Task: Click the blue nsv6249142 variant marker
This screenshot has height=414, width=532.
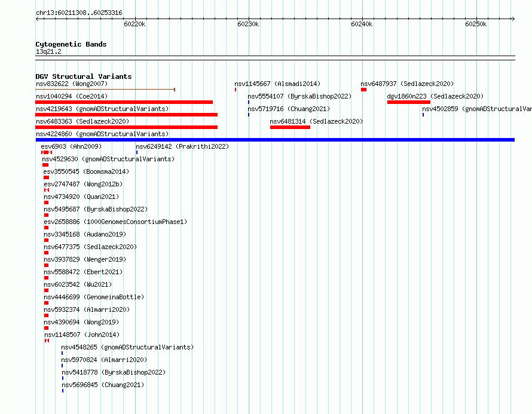Action: tap(137, 152)
